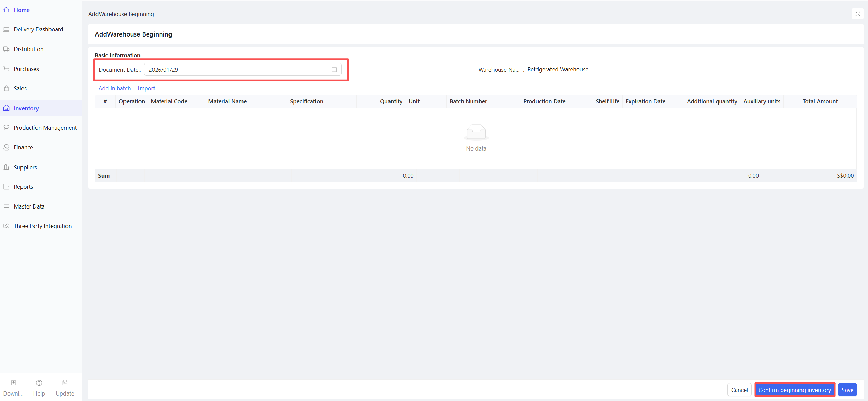The width and height of the screenshot is (868, 401).
Task: Click the Sales bag icon
Action: point(6,88)
